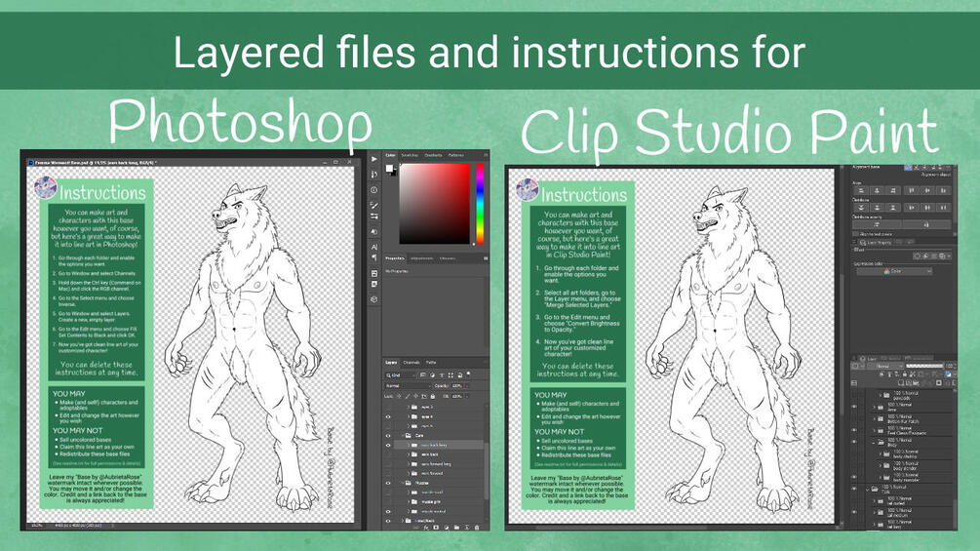
Task: Click the fx layer style icon
Action: click(426, 528)
